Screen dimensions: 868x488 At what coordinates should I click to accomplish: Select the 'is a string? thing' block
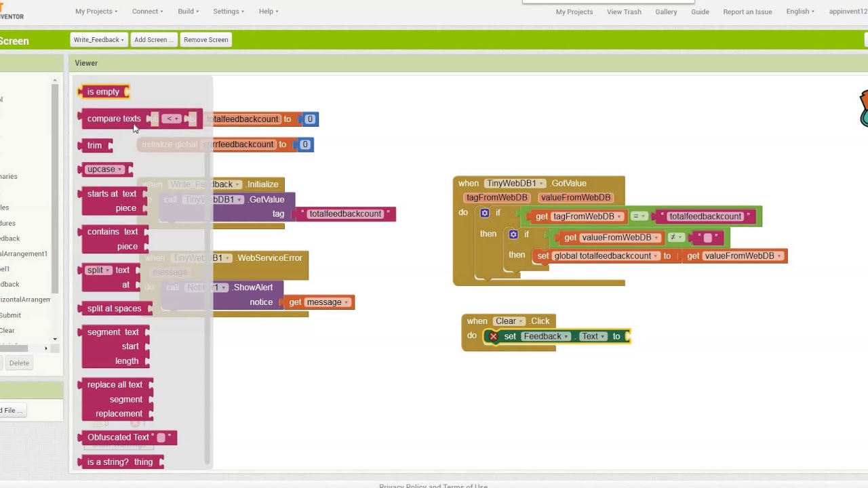[x=121, y=462]
